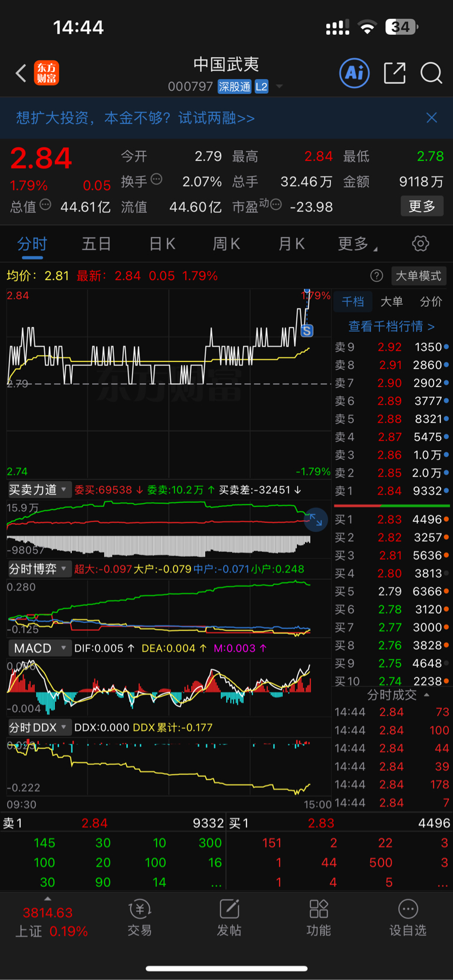The height and width of the screenshot is (980, 453).
Task: Tap the info icon next to 换手
Action: pyautogui.click(x=156, y=179)
